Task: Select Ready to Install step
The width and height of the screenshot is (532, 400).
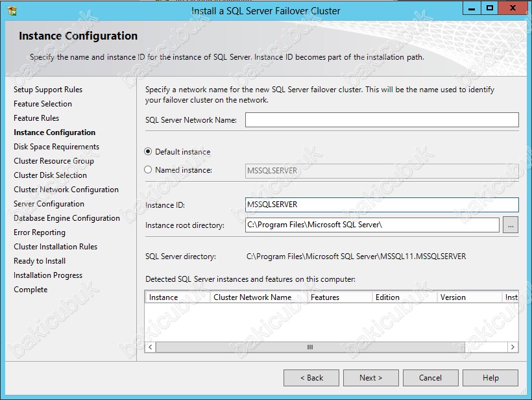Action: (x=40, y=261)
